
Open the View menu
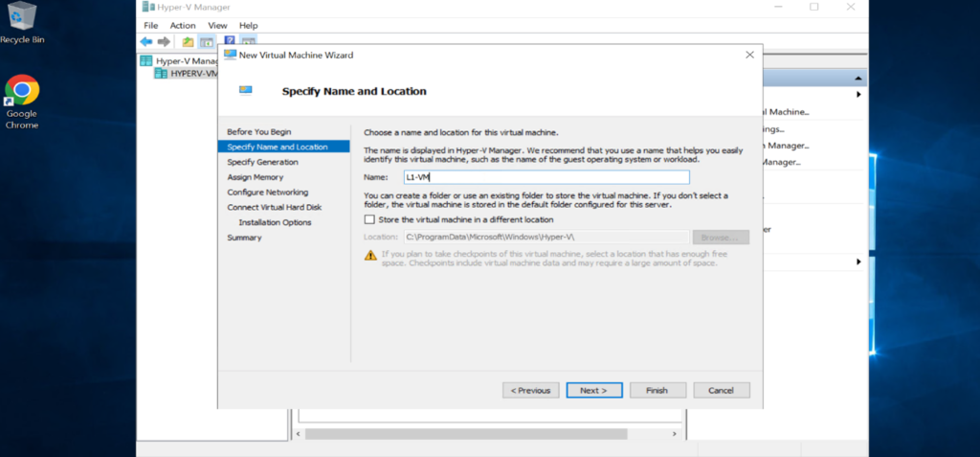[217, 26]
